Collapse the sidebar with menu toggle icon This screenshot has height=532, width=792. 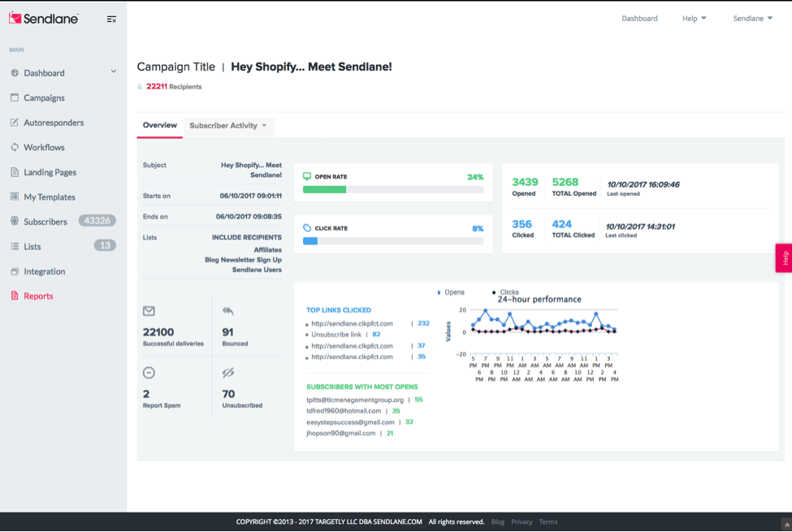[111, 19]
